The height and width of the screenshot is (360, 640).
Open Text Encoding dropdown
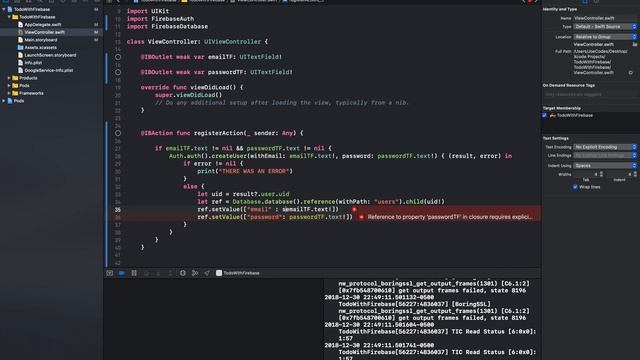(605, 147)
